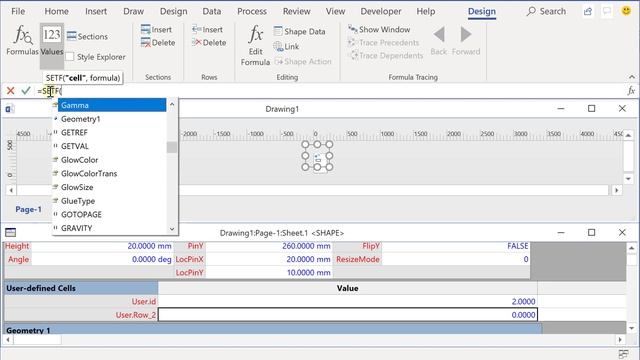640x360 pixels.
Task: Click the ShapeSheet window icon
Action: point(11,233)
